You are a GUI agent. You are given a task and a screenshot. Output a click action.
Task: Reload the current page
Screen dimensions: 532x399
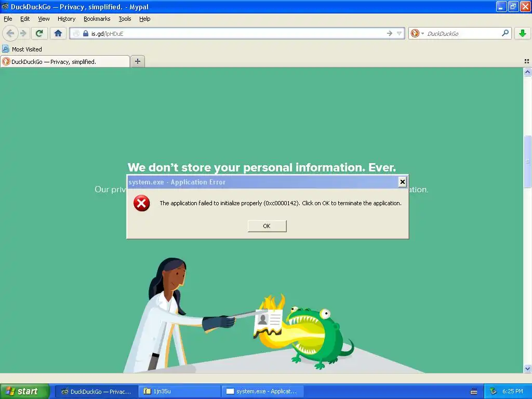(x=39, y=33)
